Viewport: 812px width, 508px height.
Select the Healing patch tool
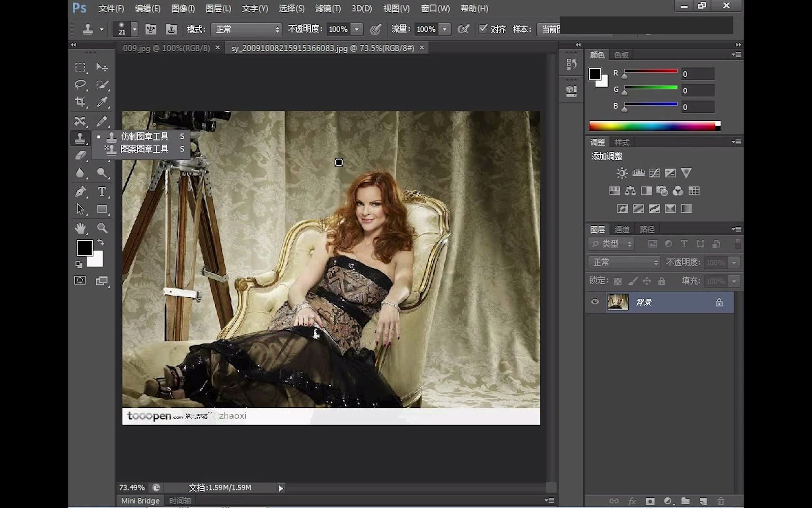tap(80, 121)
